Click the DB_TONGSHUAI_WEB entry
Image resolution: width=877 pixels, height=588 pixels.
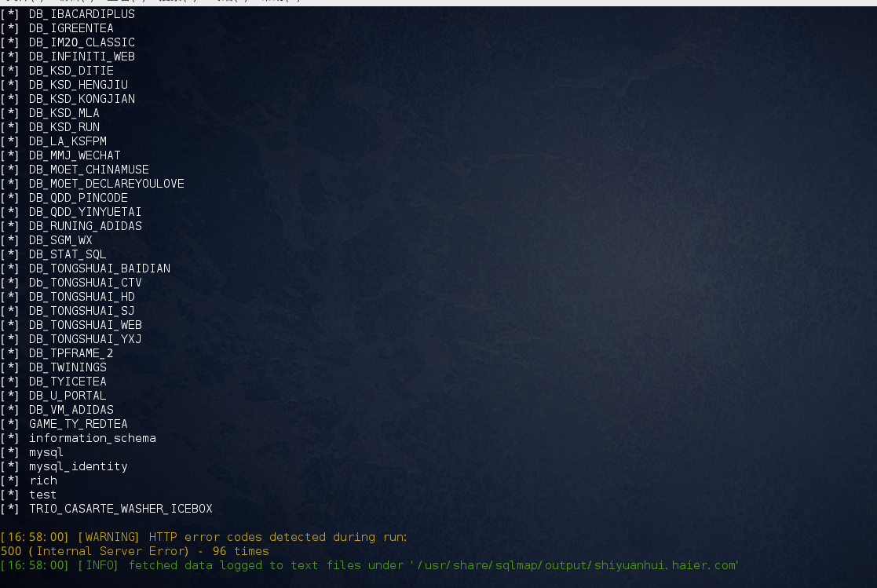(x=85, y=325)
